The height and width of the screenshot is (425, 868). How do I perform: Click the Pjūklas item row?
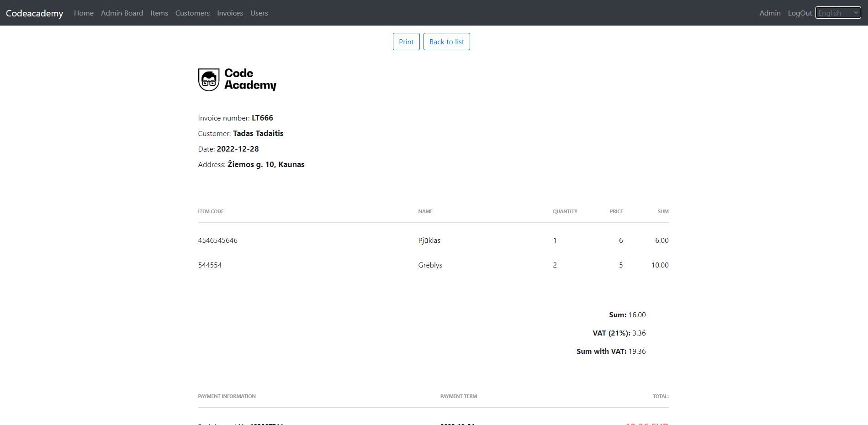[x=429, y=240]
